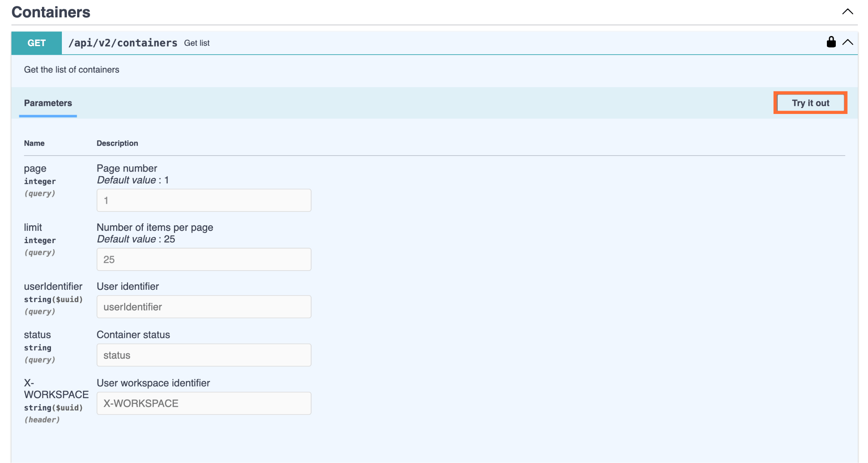Click the authorization lock icon
This screenshot has width=868, height=463.
pyautogui.click(x=831, y=42)
